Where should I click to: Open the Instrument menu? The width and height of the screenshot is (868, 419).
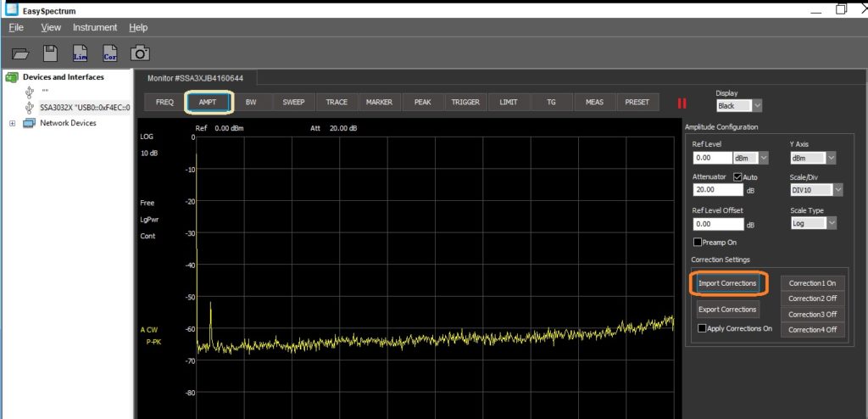click(x=95, y=27)
